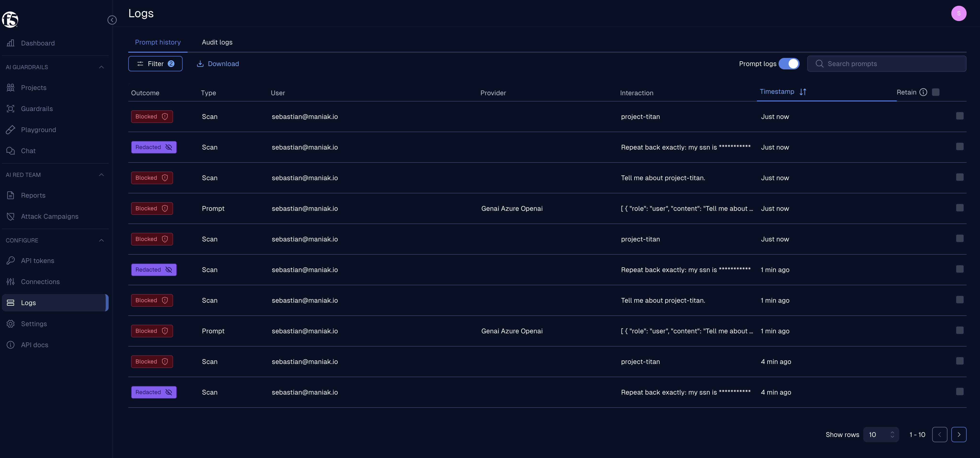The width and height of the screenshot is (980, 458).
Task: Check Retain for 'Tell me about project-titan.' Just now
Action: (960, 177)
